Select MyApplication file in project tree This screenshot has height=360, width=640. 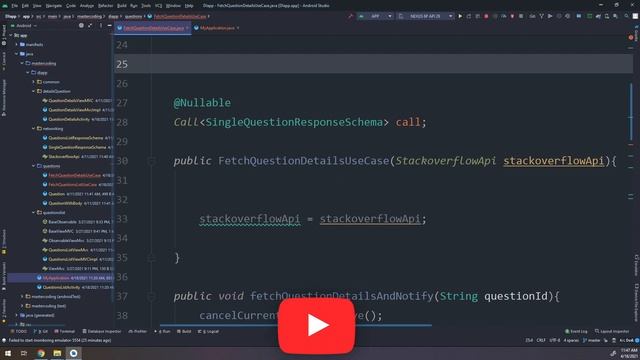56,278
